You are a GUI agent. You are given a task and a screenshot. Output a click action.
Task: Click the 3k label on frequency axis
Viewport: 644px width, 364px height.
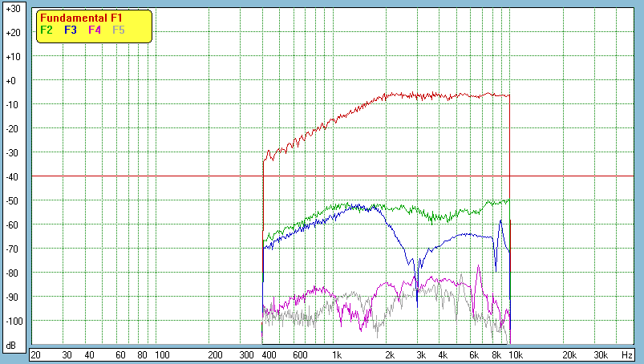pos(421,354)
